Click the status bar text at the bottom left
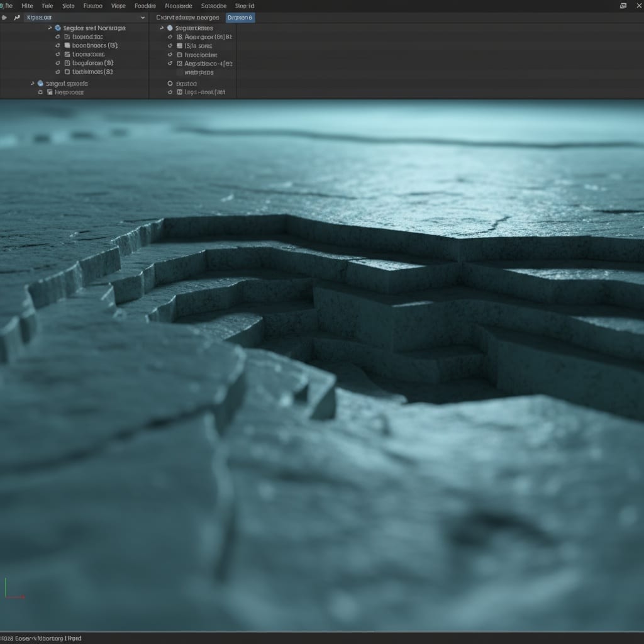Viewport: 644px width, 644px height. click(41, 638)
